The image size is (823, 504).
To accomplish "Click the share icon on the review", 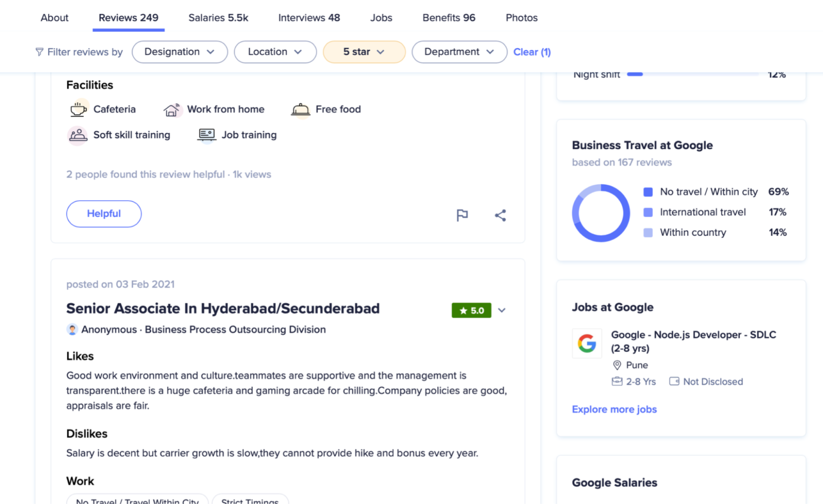I will pos(500,215).
